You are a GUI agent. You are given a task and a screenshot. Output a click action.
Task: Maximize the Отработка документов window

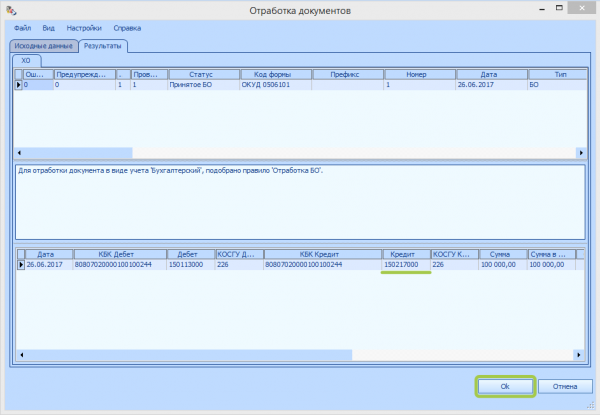(x=559, y=8)
